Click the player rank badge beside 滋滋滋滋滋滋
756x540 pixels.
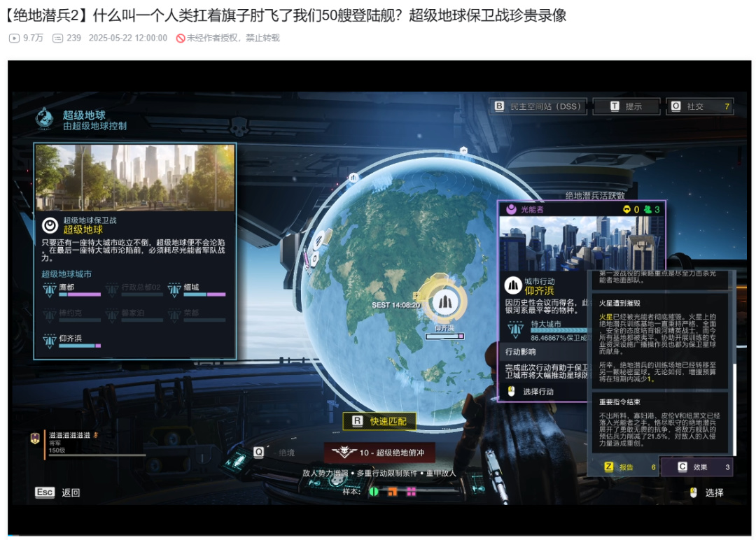(x=35, y=439)
